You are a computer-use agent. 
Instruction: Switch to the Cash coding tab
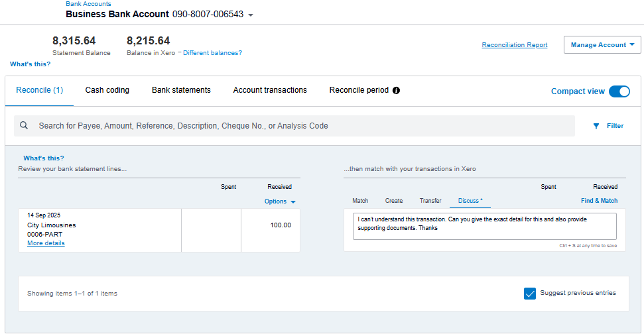point(107,90)
